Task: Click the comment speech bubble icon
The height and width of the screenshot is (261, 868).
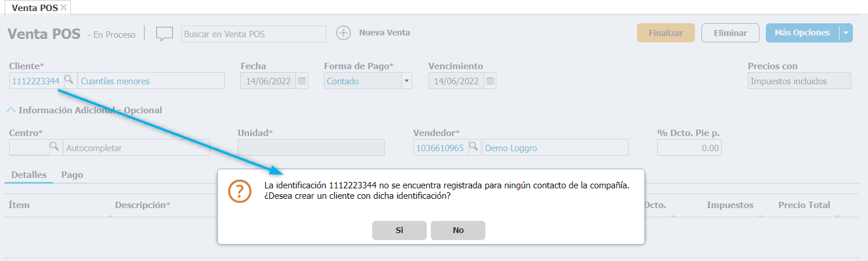Action: click(x=164, y=34)
